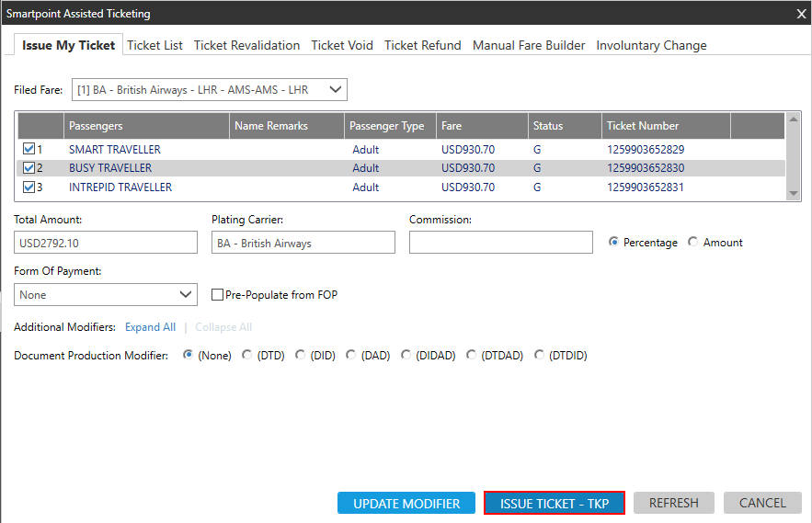
Task: Click into the Commission input field
Action: click(x=500, y=243)
